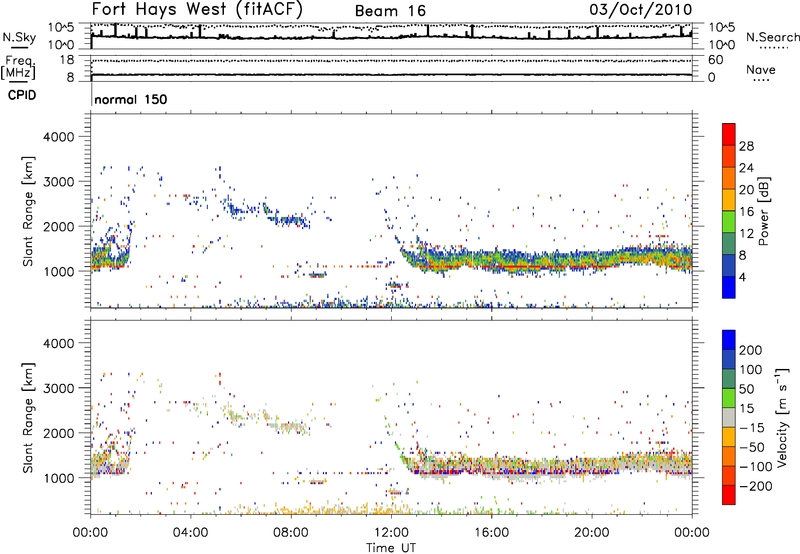
Task: Click the 3000 tick of the velocity panel
Action: click(x=58, y=388)
